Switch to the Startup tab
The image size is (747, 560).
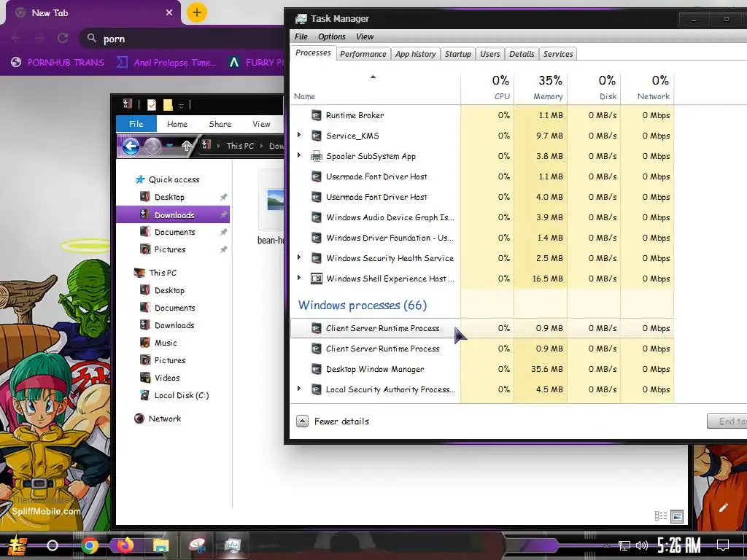458,54
